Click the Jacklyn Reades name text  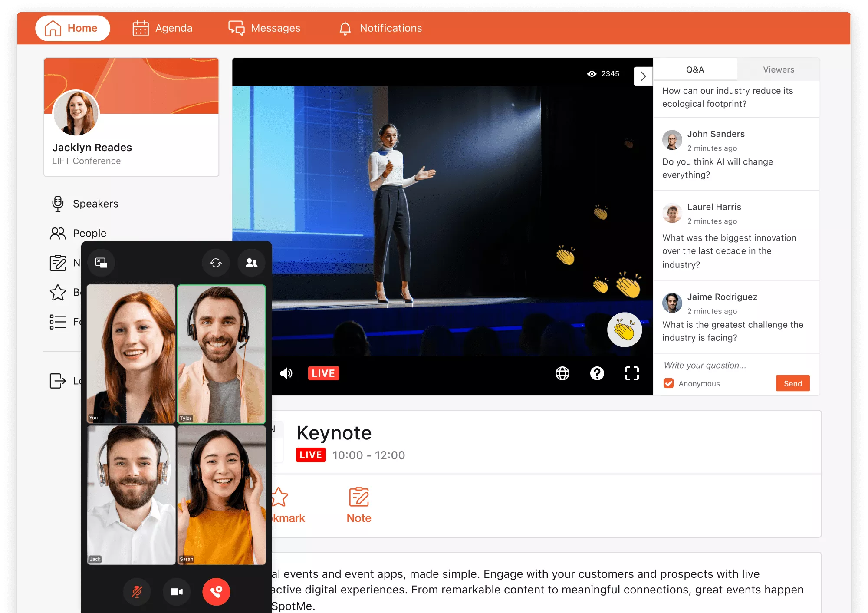[x=92, y=148]
